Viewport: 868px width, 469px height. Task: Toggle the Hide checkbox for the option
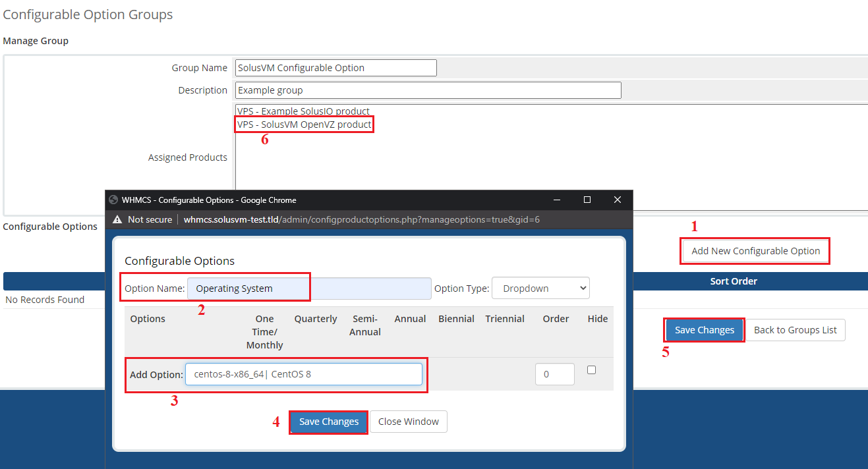[591, 370]
